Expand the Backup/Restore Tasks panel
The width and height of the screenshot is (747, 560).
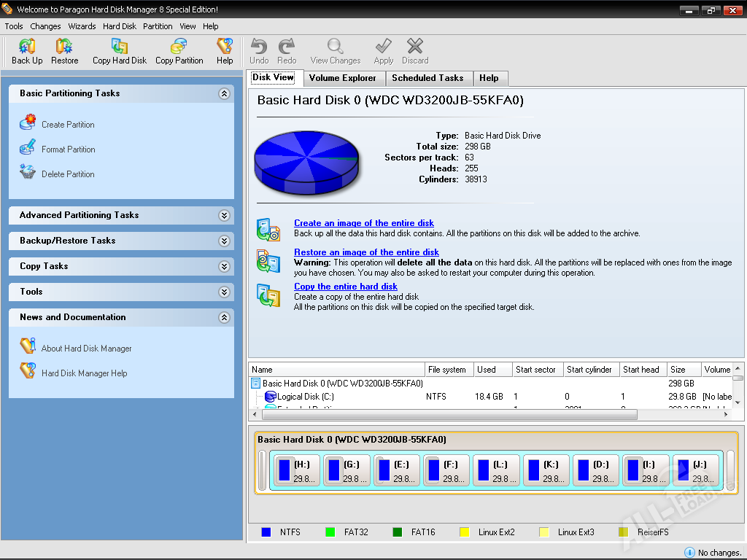tap(224, 241)
